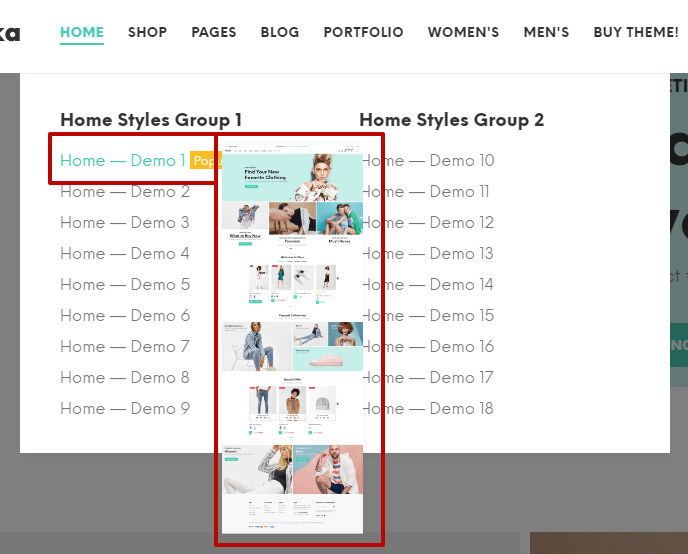Select the Men's menu item

coord(546,32)
